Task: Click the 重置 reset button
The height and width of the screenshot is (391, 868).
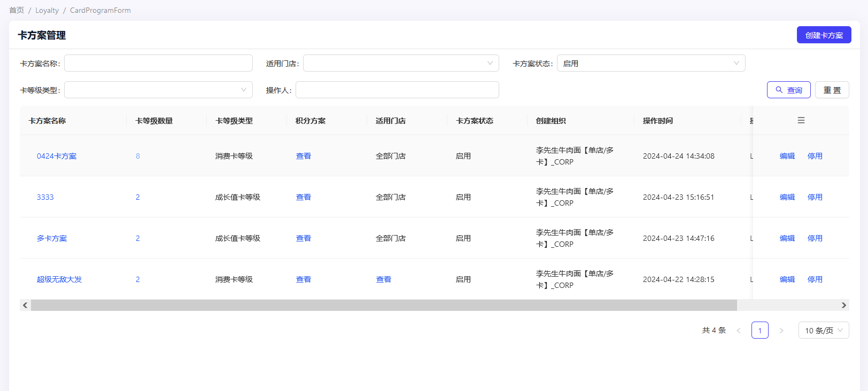Action: (832, 90)
